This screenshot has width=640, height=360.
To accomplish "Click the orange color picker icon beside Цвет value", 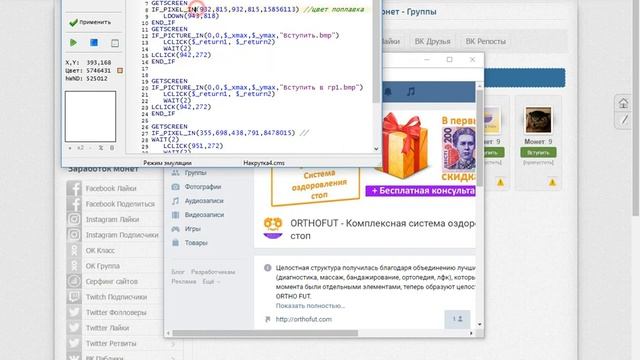I will click(120, 71).
